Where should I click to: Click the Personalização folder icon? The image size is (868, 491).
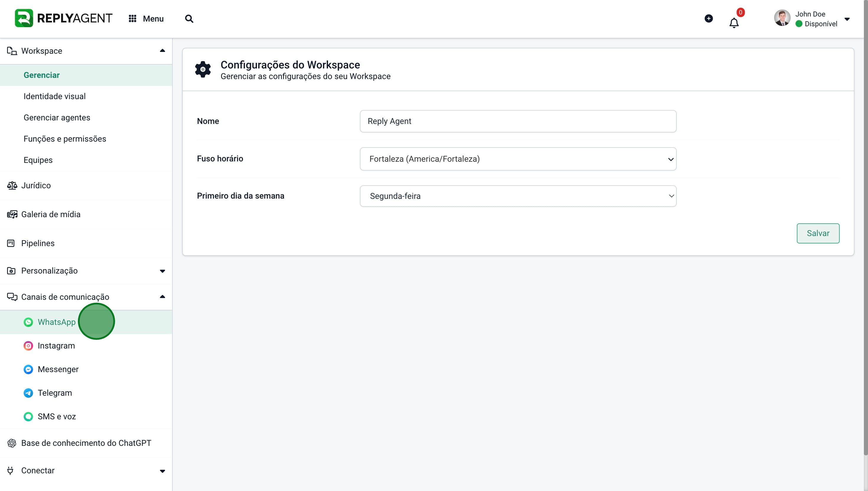pyautogui.click(x=11, y=271)
